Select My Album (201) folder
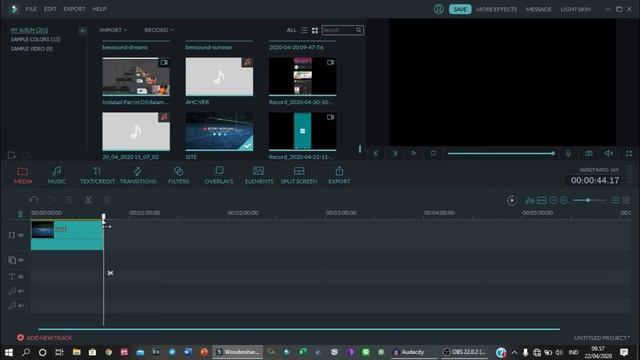The image size is (640, 360). (29, 30)
